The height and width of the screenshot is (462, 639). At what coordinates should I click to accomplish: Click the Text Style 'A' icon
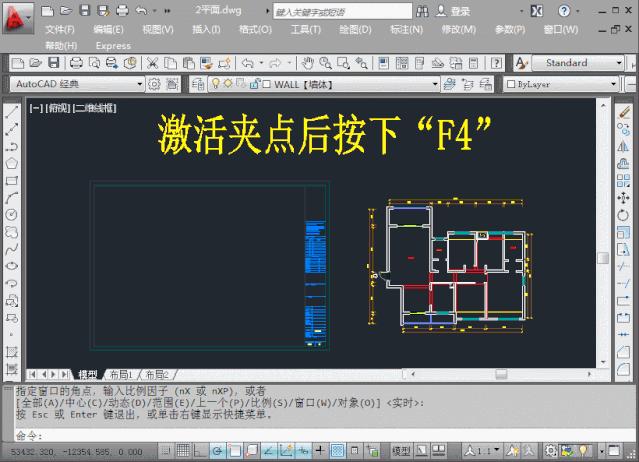(x=521, y=63)
